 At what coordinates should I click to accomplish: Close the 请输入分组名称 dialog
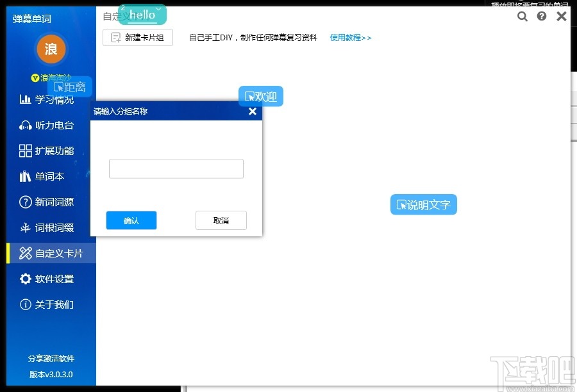252,111
